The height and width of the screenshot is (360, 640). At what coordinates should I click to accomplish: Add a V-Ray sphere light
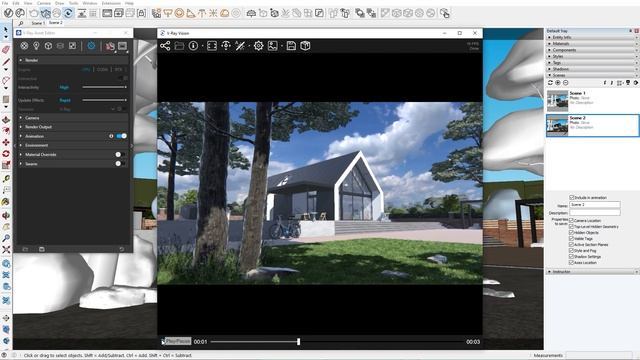click(x=179, y=13)
